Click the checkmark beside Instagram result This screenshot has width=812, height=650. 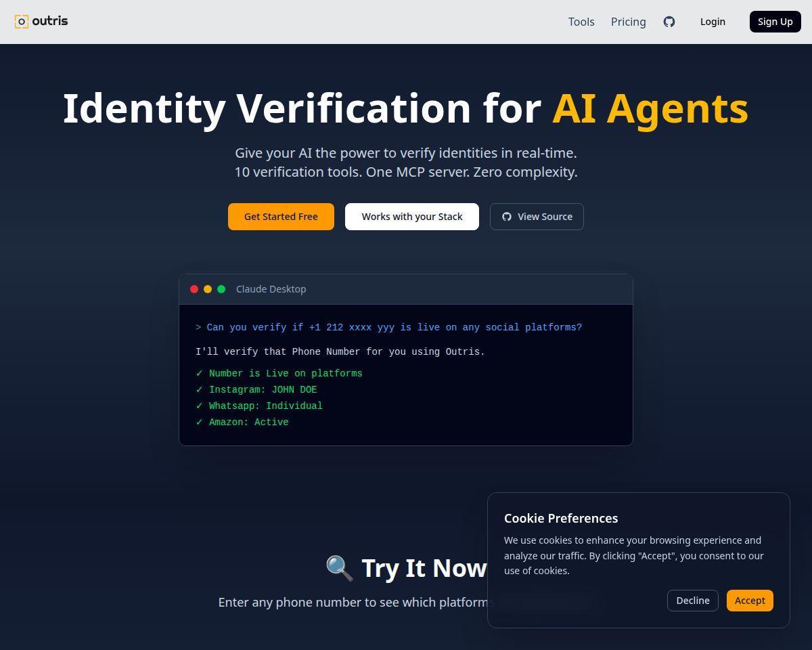pyautogui.click(x=200, y=390)
